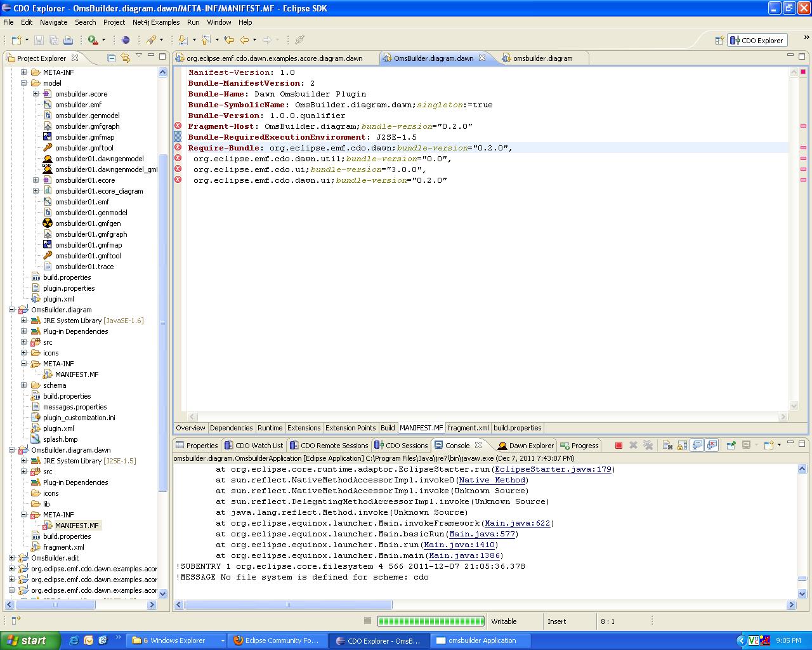This screenshot has height=650, width=812.
Task: Toggle Scroll Lock in Console toolbar
Action: pyautogui.click(x=682, y=445)
